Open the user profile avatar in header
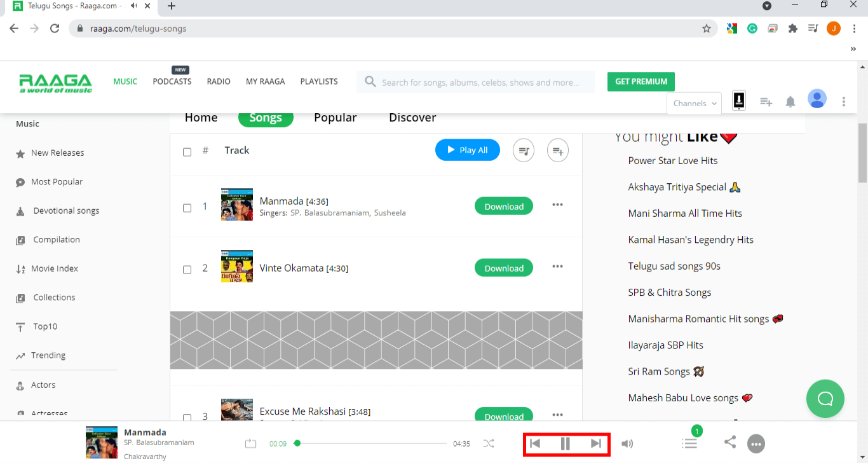Image resolution: width=868 pixels, height=463 pixels. pyautogui.click(x=817, y=99)
